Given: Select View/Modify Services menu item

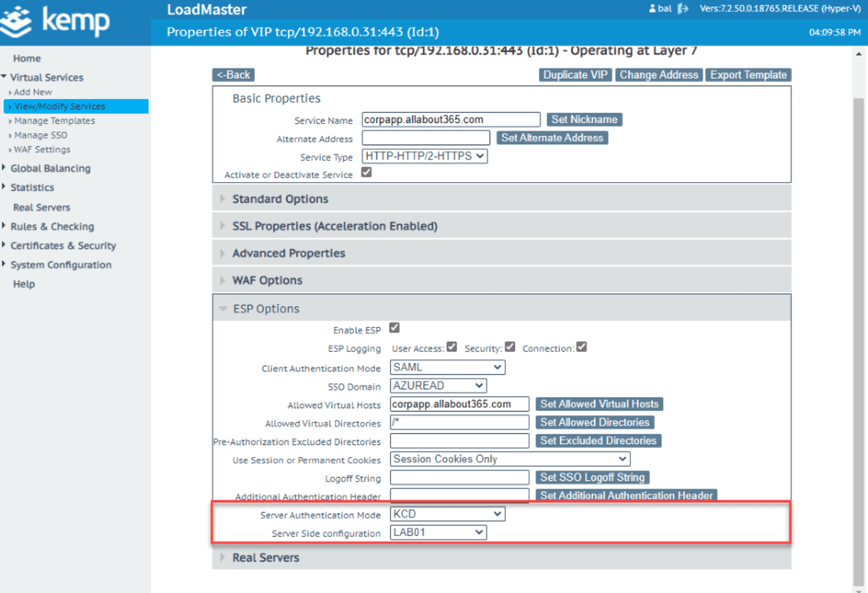Looking at the screenshot, I should coord(76,106).
